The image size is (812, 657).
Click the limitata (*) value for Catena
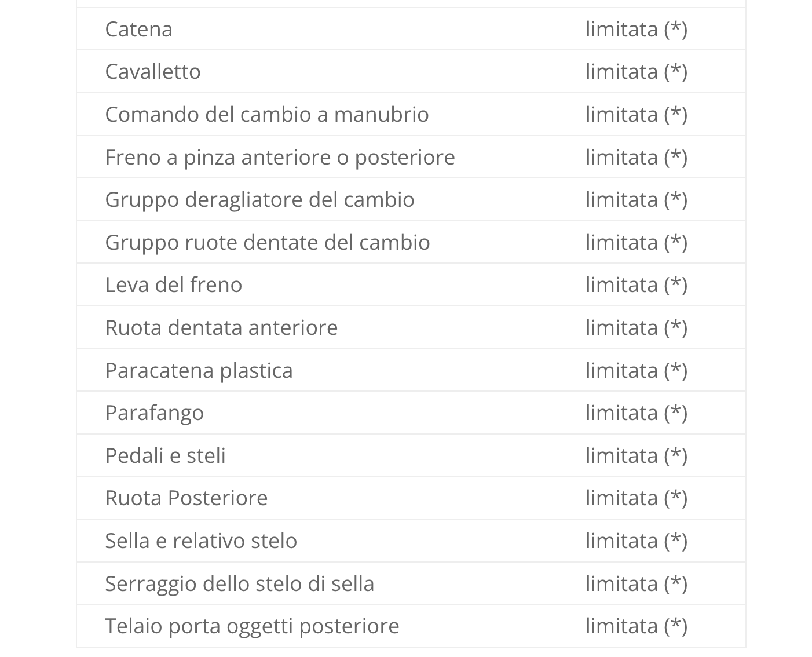pos(636,29)
